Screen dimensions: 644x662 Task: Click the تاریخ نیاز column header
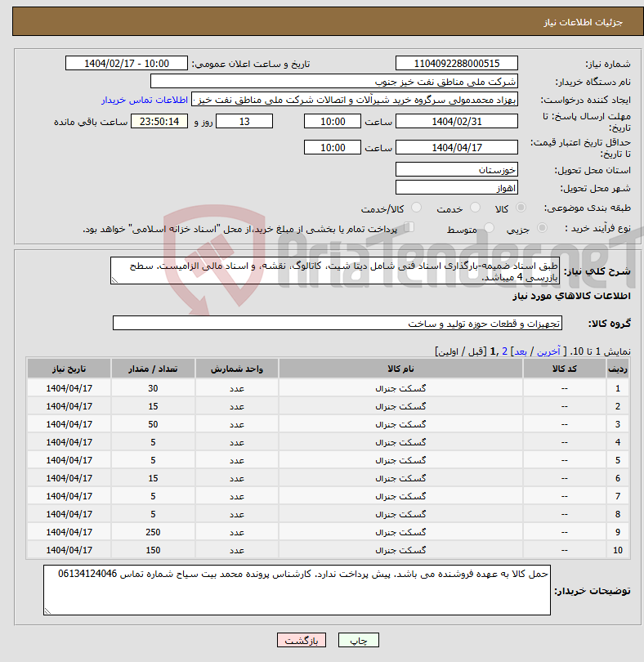[x=69, y=369]
